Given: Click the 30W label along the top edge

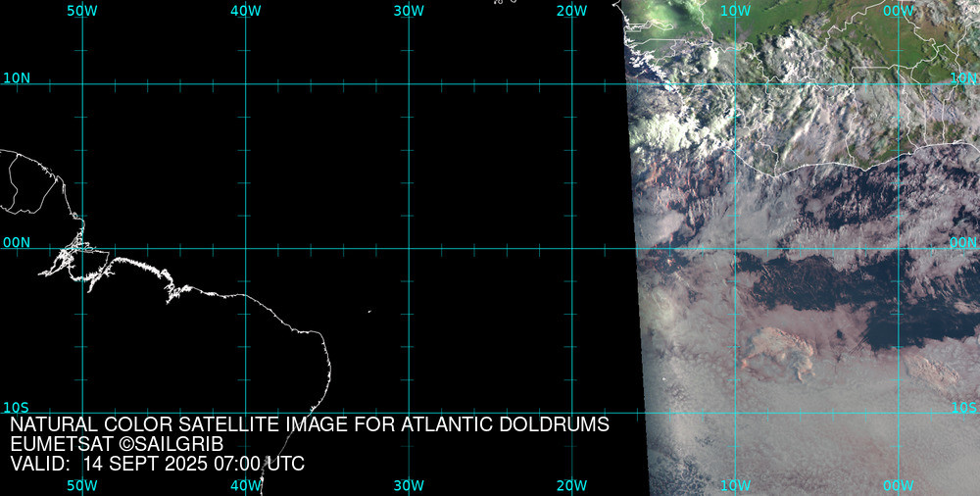Looking at the screenshot, I should (x=409, y=11).
